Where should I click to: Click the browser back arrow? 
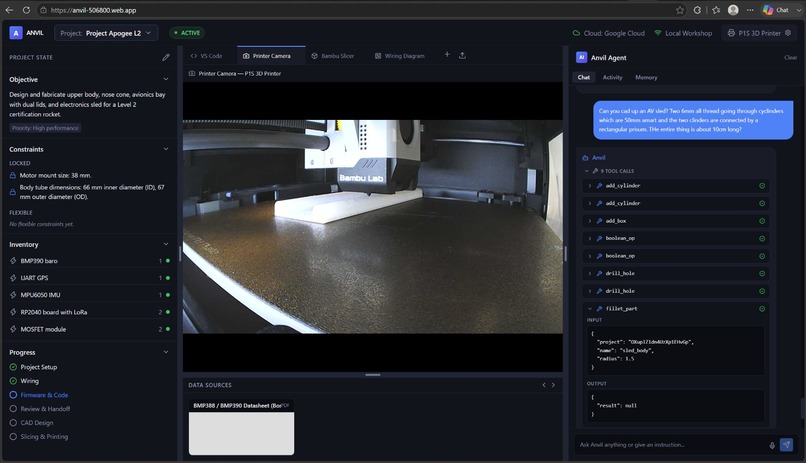click(x=9, y=10)
